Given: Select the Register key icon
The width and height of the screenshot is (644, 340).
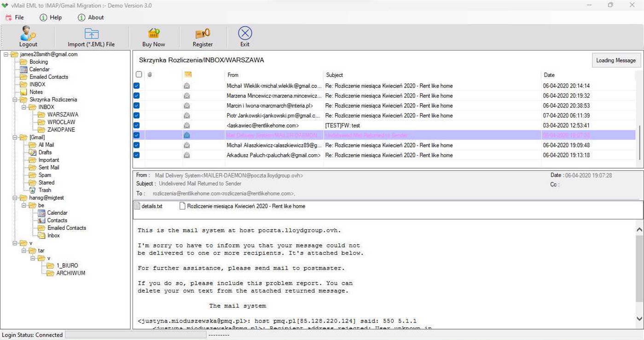Looking at the screenshot, I should pyautogui.click(x=203, y=34).
